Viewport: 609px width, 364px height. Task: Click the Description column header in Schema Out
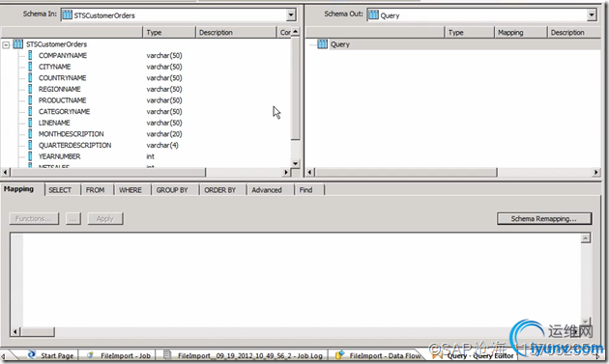coord(574,32)
